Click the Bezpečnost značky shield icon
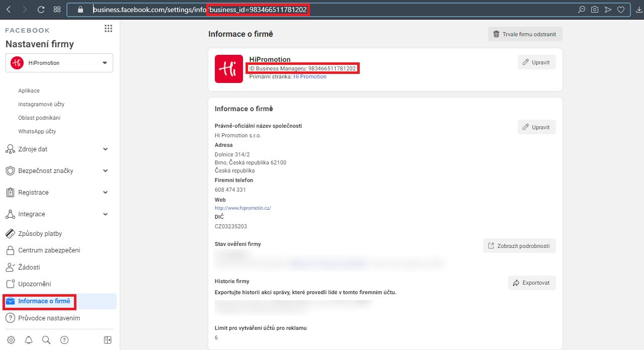Viewport: 644px width, 350px height. tap(10, 171)
